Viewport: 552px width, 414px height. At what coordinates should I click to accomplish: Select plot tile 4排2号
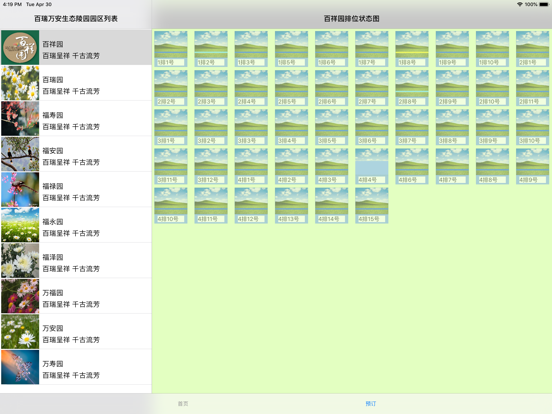[291, 166]
